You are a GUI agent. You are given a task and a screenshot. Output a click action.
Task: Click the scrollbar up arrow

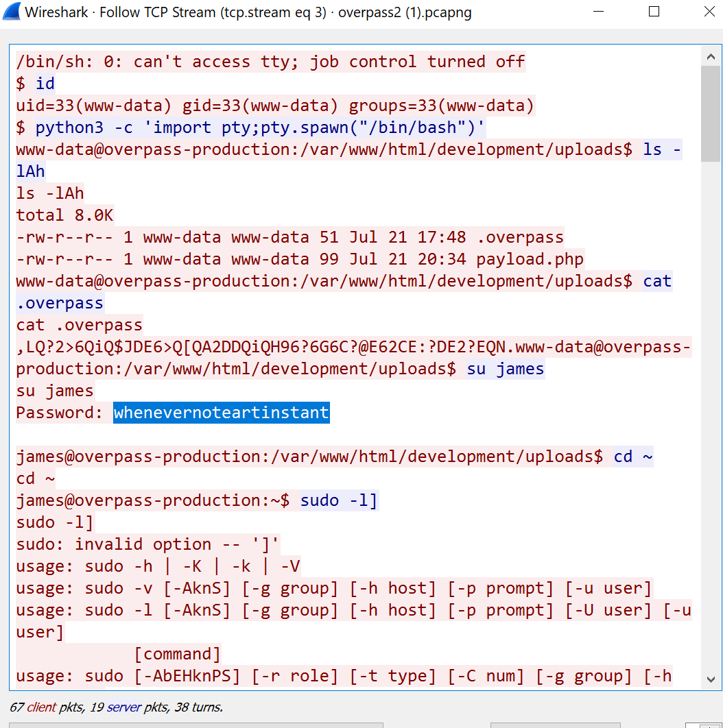point(711,56)
